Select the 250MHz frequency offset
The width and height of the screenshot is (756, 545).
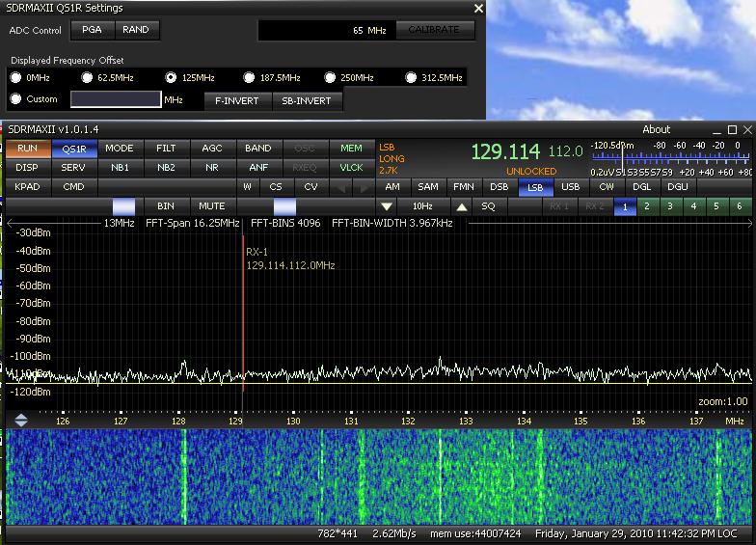330,77
